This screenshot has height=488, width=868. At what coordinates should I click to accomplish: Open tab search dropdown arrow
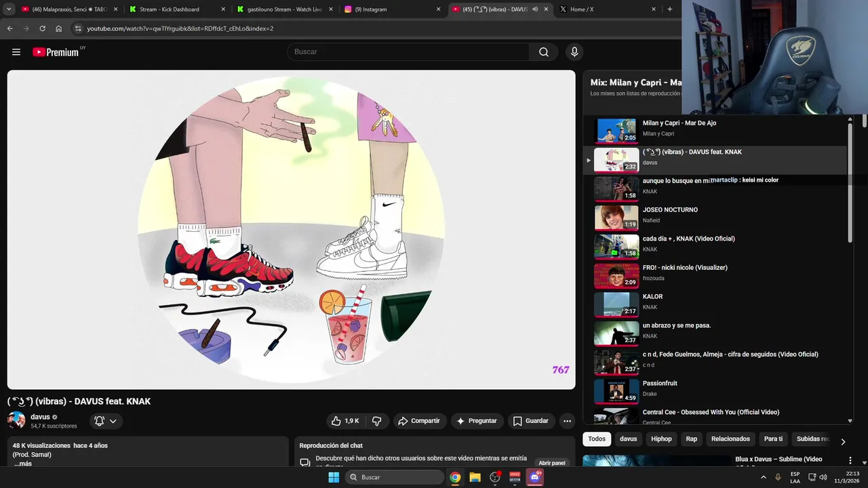click(9, 9)
